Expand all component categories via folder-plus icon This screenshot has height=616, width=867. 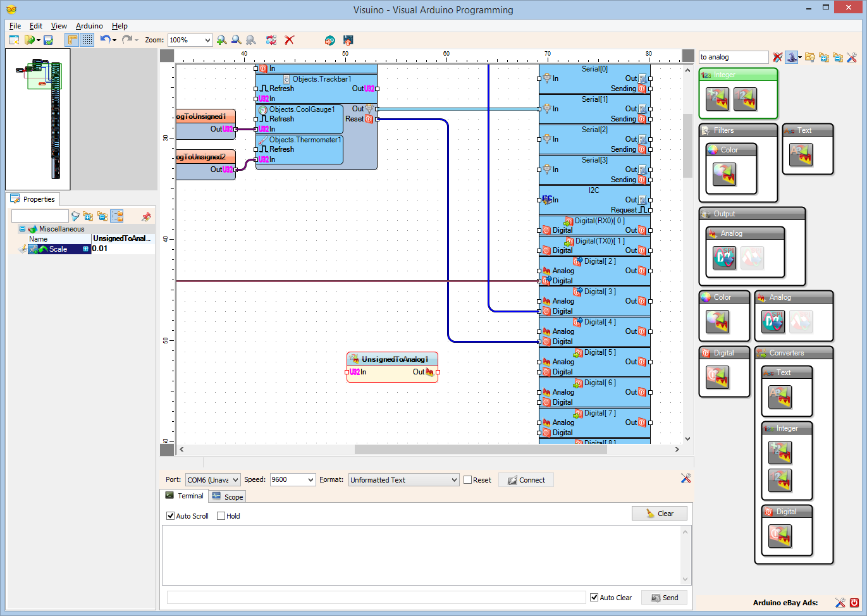pyautogui.click(x=823, y=57)
